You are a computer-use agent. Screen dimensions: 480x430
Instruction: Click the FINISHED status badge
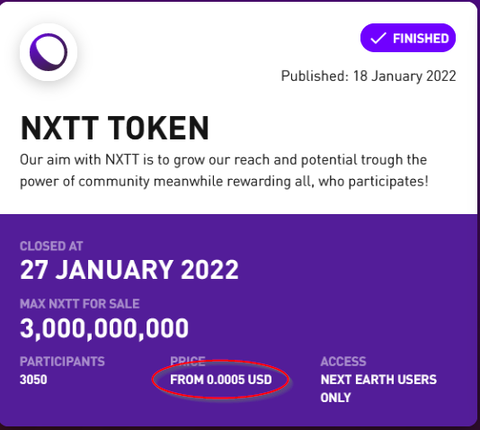point(408,38)
